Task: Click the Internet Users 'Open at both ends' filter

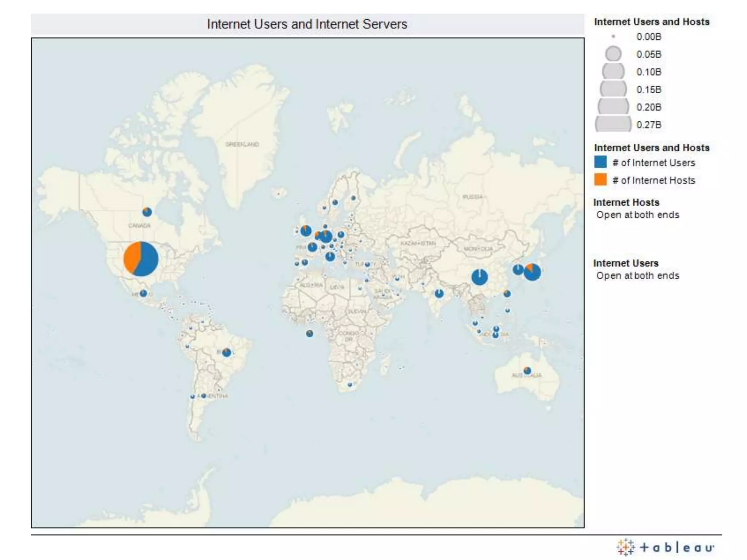Action: (x=638, y=276)
